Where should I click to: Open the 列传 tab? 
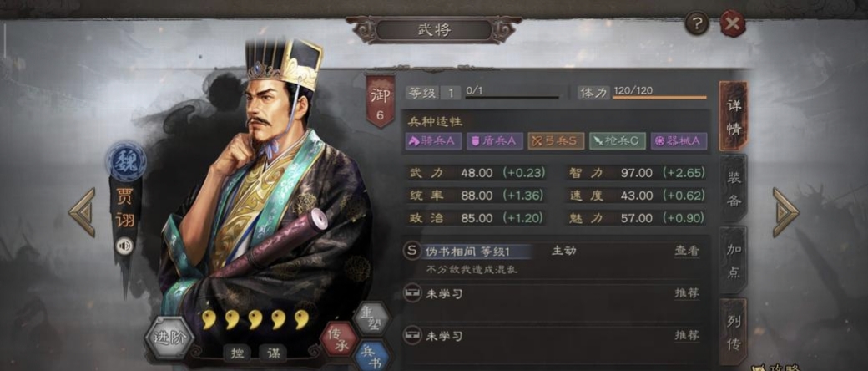pos(734,332)
